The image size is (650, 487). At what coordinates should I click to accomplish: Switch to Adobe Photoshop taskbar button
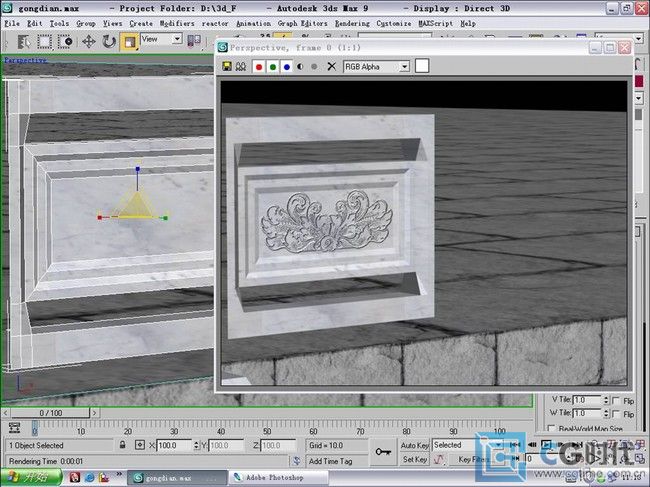pos(278,478)
